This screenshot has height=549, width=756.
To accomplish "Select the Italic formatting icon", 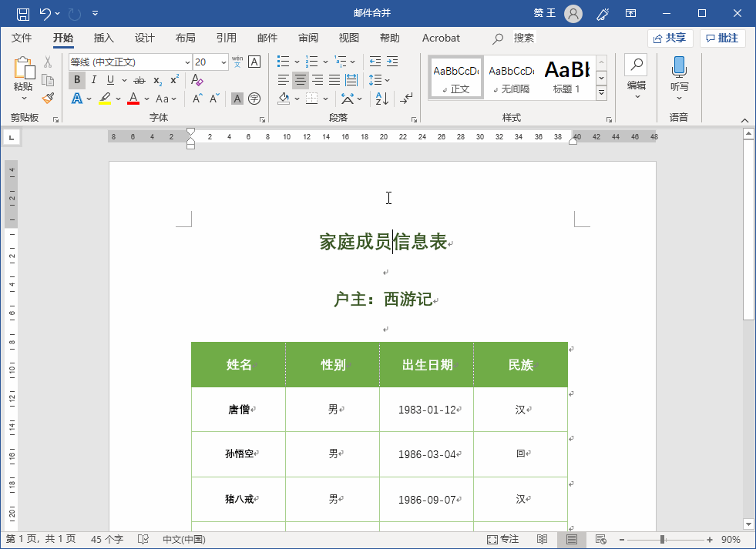I will click(94, 79).
